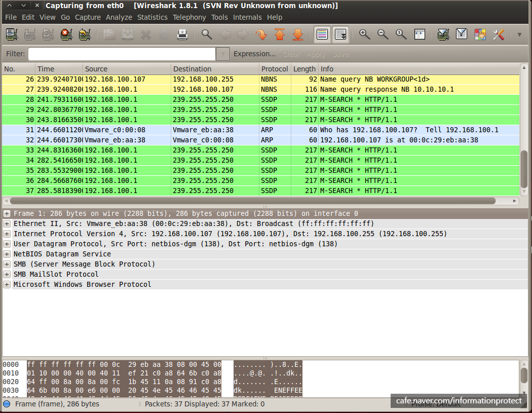
Task: Edit capture filters icon
Action: pos(443,34)
